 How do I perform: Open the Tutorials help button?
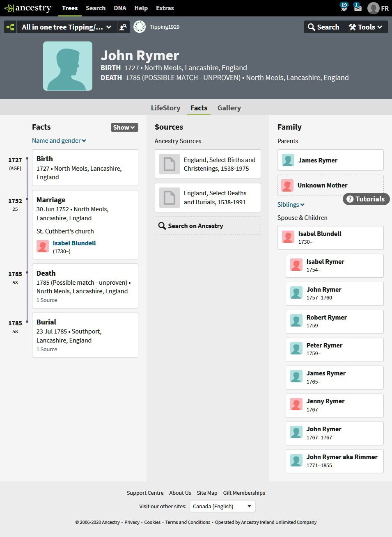[x=366, y=199]
